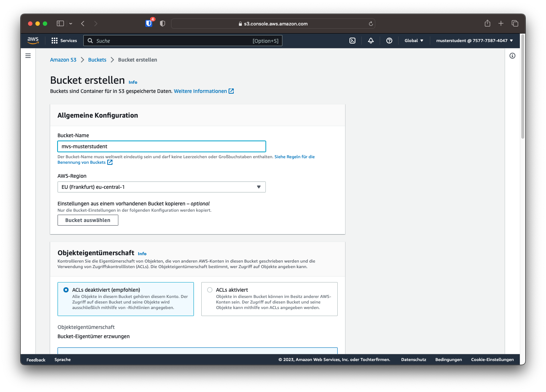Image resolution: width=546 pixels, height=392 pixels.
Task: Click the privacy shield icon in Safari
Action: point(163,24)
